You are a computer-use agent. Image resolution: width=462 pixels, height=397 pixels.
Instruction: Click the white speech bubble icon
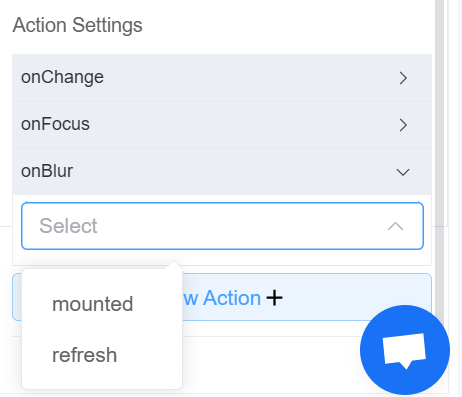(x=404, y=350)
